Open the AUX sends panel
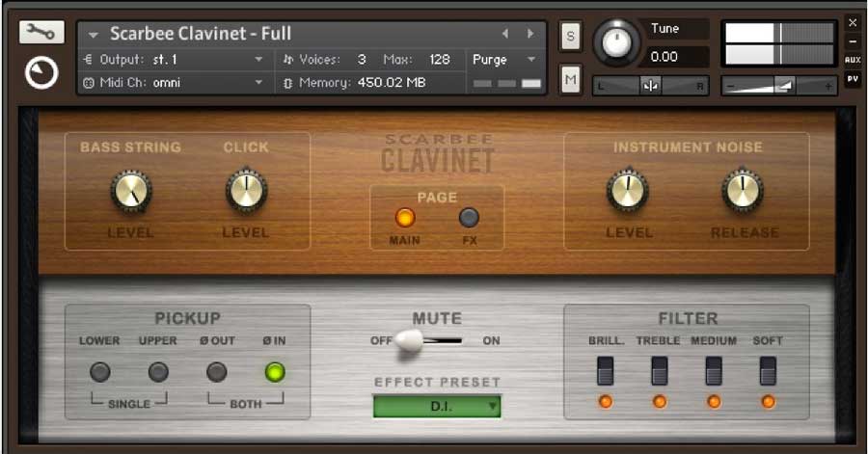This screenshot has width=868, height=454. (853, 60)
